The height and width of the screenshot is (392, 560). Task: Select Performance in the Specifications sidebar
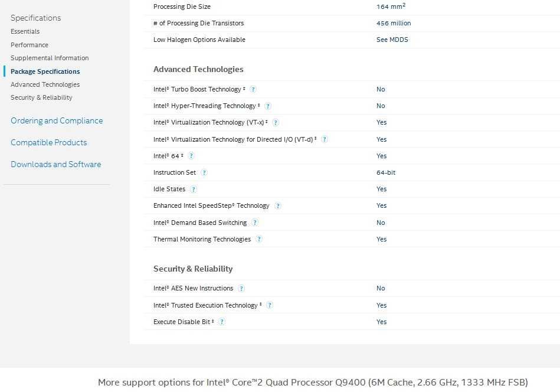pyautogui.click(x=30, y=45)
